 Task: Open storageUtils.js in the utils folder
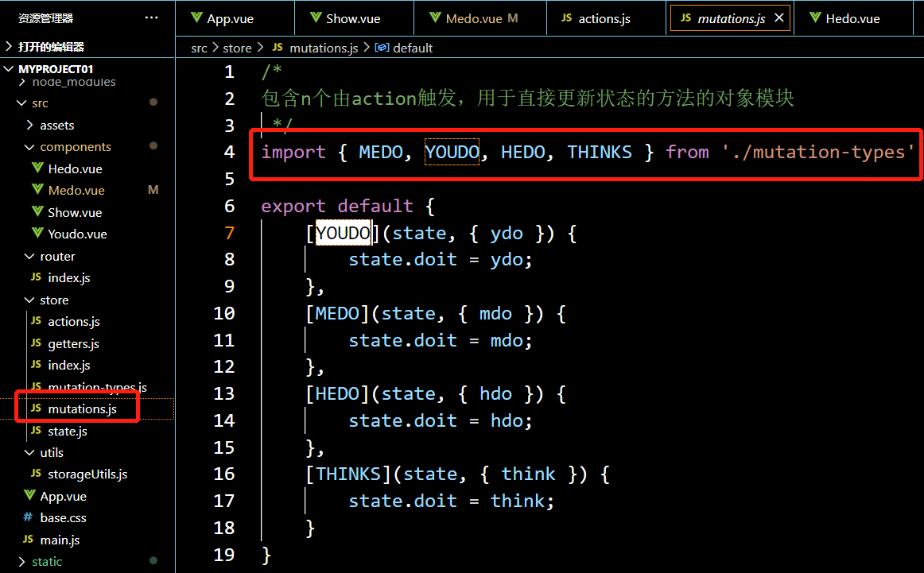(x=87, y=474)
